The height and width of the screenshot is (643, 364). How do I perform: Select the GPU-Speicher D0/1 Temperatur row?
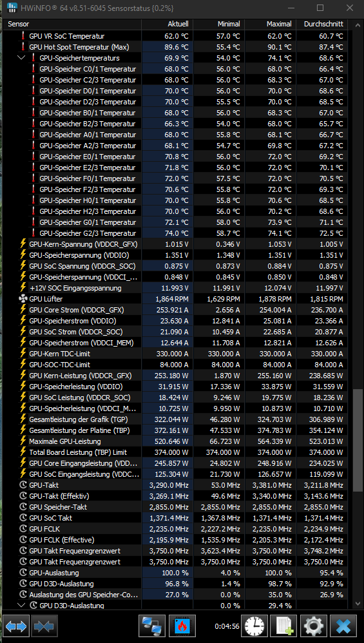click(x=177, y=91)
